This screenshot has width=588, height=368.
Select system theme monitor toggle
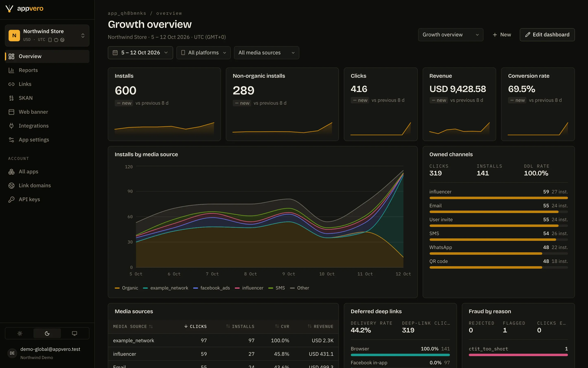click(75, 333)
